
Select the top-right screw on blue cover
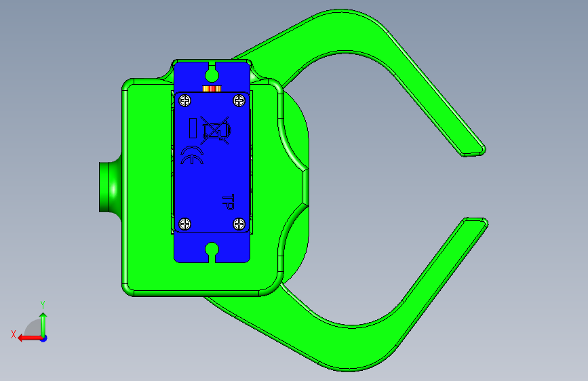click(239, 100)
